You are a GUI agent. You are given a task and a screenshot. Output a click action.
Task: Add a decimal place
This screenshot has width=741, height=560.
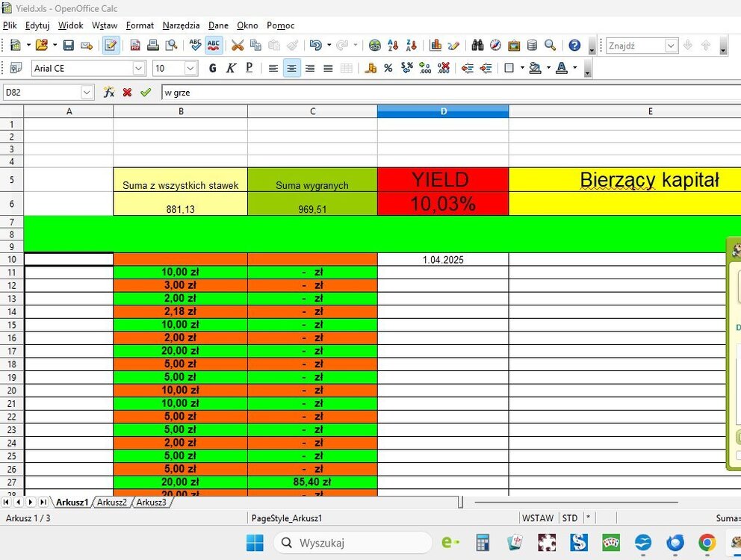[425, 69]
